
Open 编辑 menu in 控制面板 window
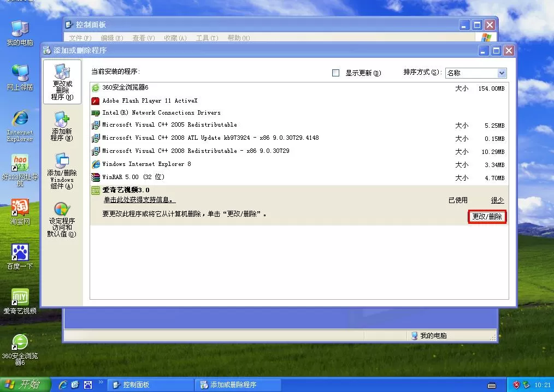point(112,38)
